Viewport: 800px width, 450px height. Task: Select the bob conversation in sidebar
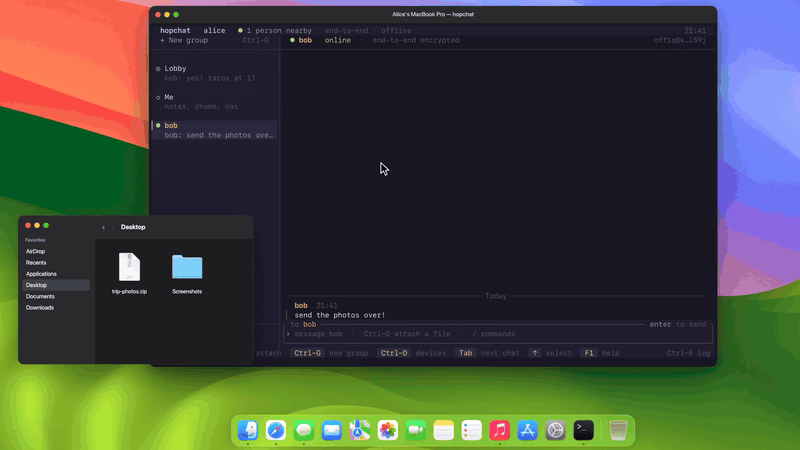click(x=215, y=130)
